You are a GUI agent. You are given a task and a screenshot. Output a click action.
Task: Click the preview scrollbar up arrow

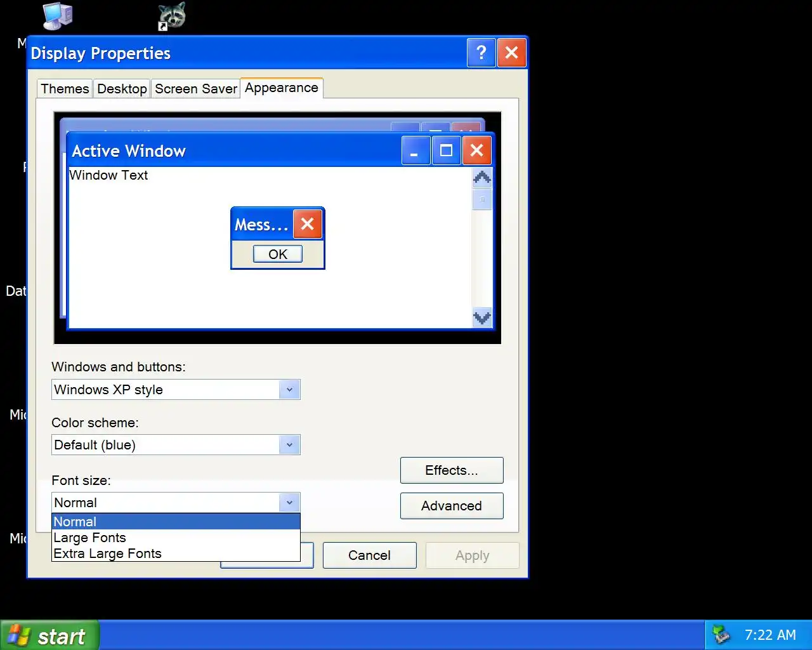click(482, 178)
